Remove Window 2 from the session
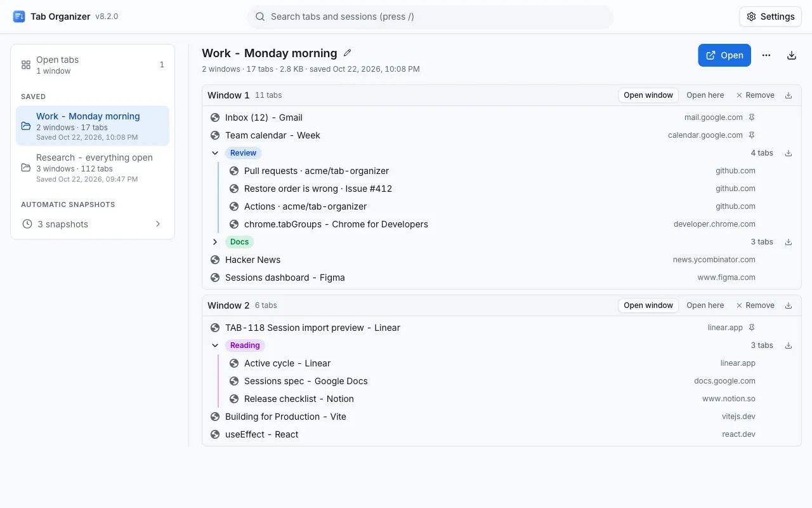The width and height of the screenshot is (812, 508). click(x=755, y=305)
